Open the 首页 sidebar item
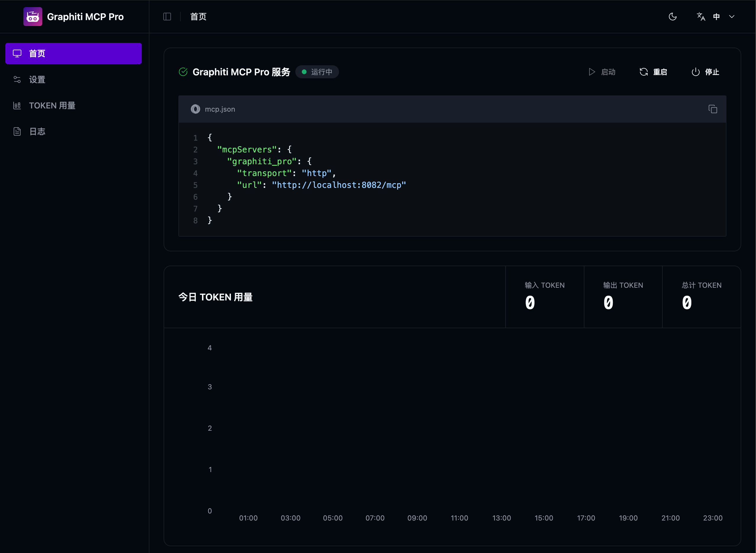Image resolution: width=756 pixels, height=553 pixels. point(74,53)
